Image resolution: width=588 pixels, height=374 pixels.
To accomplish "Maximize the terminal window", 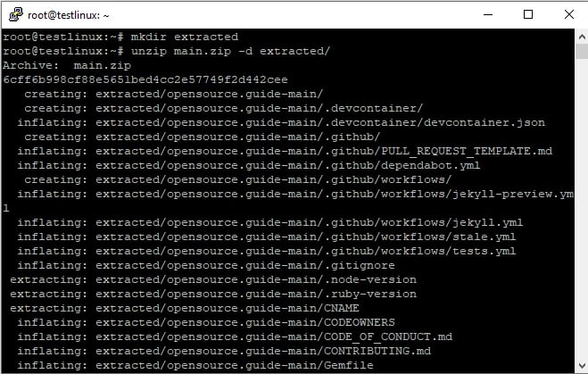I will 527,14.
